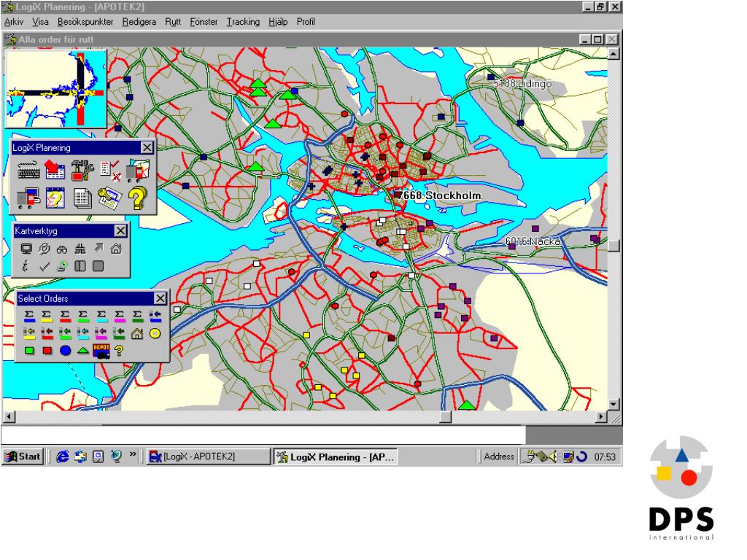This screenshot has height=560, width=747.
Task: Click the keyboard icon in LogiX Planering panel
Action: point(28,171)
